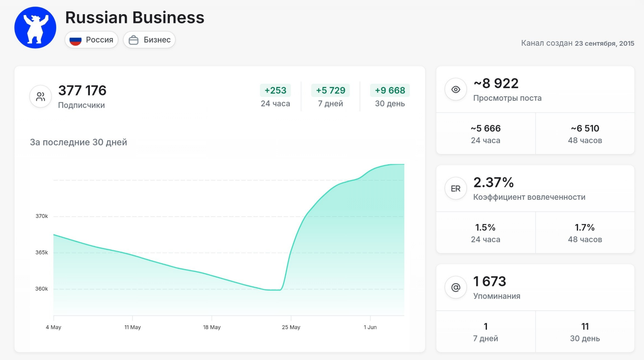Image resolution: width=644 pixels, height=360 pixels.
Task: Click the ER engagement rate icon
Action: [x=456, y=188]
